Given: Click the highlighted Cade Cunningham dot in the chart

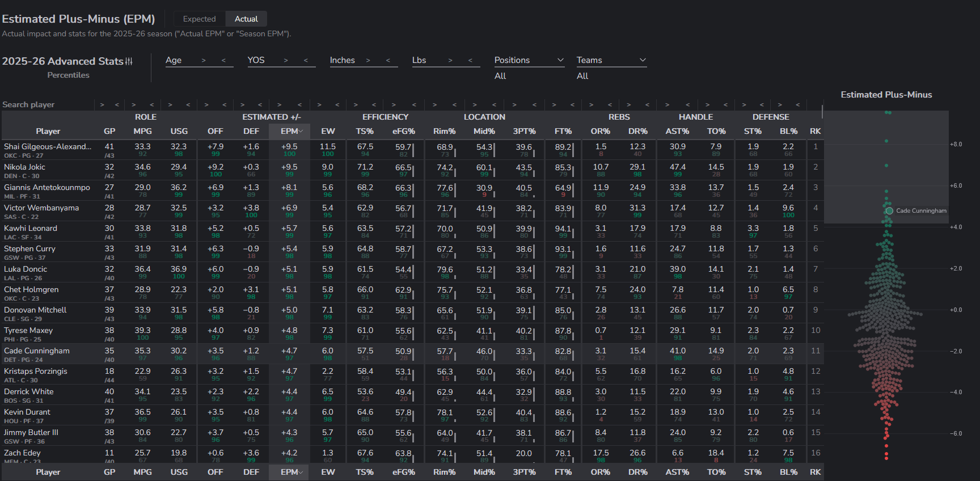Looking at the screenshot, I should (x=889, y=210).
